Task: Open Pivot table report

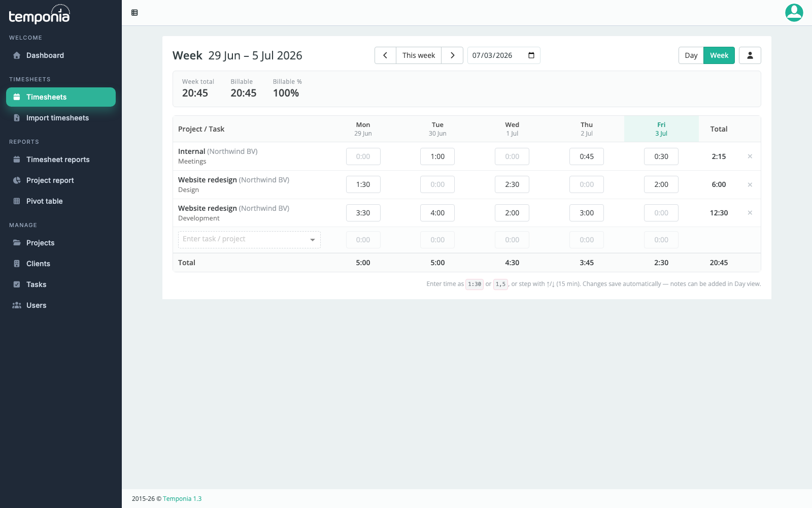Action: (61, 201)
